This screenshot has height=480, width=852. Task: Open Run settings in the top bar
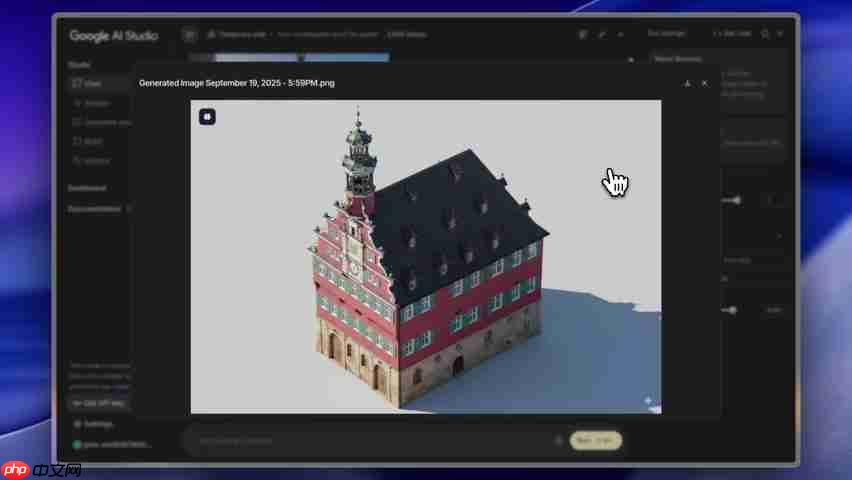point(666,34)
